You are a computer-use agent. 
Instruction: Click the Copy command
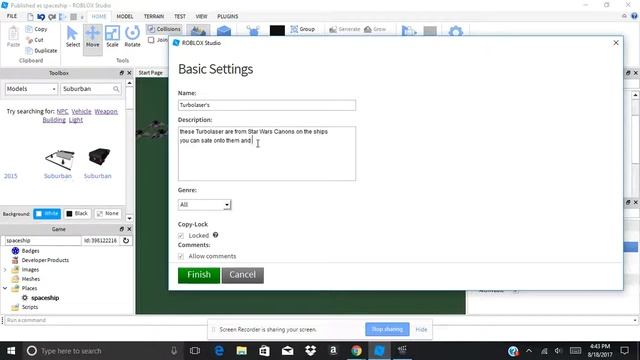tap(37, 29)
